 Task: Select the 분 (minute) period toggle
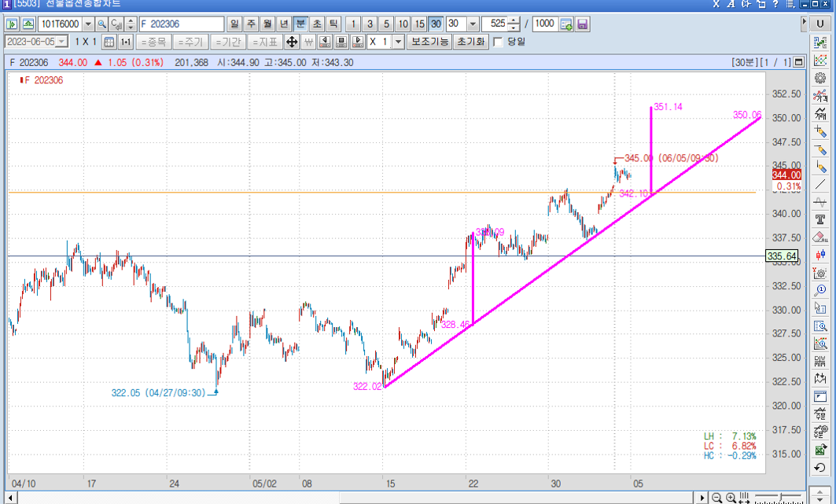coord(300,24)
